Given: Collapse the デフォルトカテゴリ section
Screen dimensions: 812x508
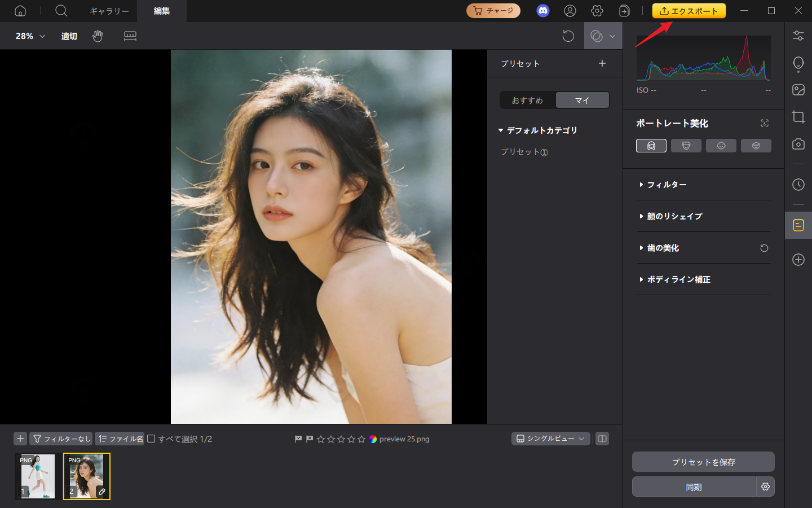Looking at the screenshot, I should [501, 130].
